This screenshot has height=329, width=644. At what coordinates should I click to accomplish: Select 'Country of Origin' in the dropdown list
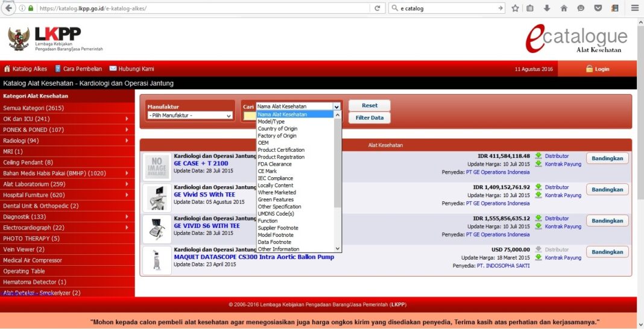pyautogui.click(x=277, y=129)
